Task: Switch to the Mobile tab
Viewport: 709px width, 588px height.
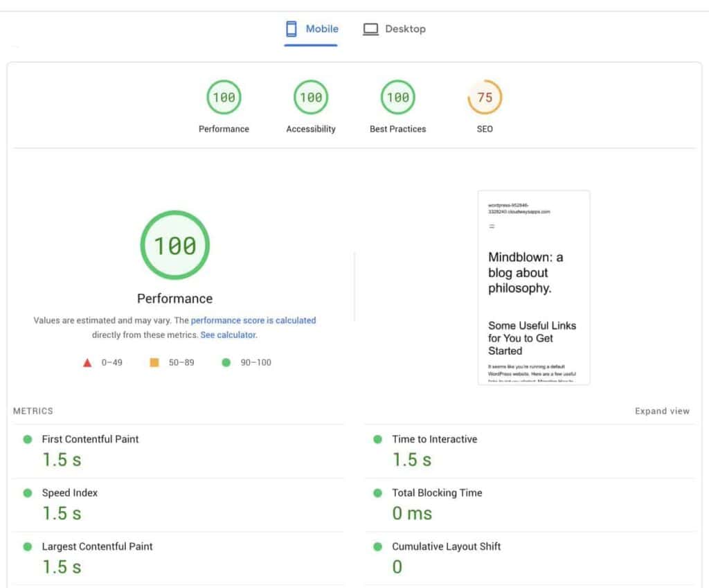Action: tap(312, 29)
